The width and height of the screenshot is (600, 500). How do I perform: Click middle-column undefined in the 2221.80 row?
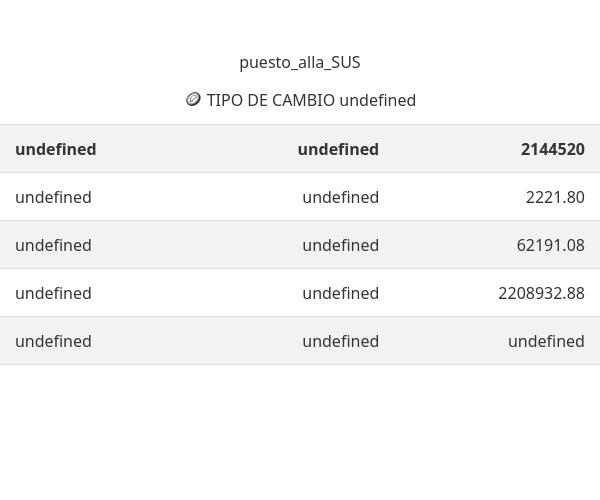point(340,197)
